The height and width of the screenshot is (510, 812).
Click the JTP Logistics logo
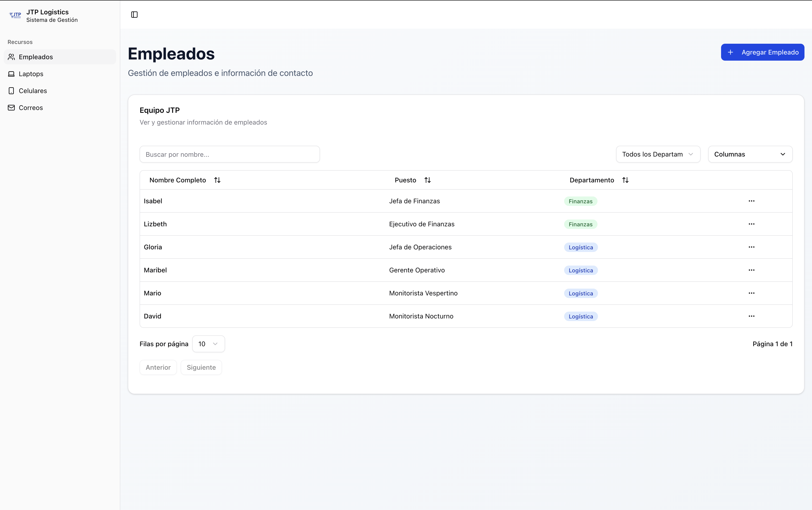tap(15, 16)
